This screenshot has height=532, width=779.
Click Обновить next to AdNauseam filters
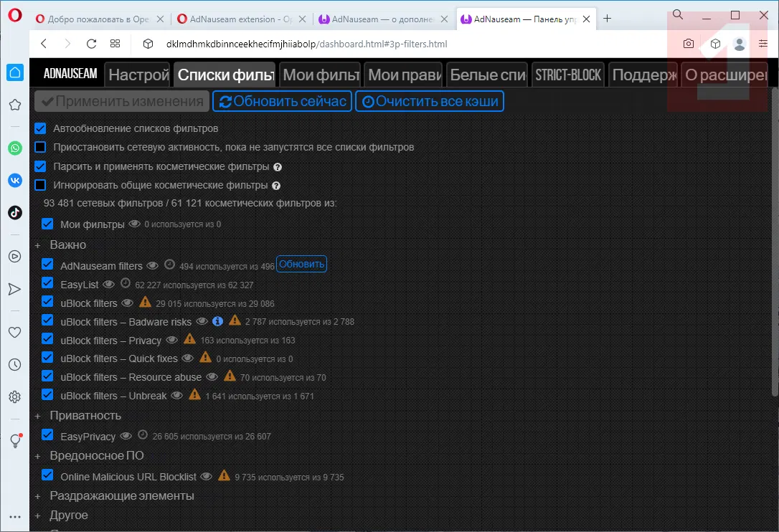[x=301, y=265]
